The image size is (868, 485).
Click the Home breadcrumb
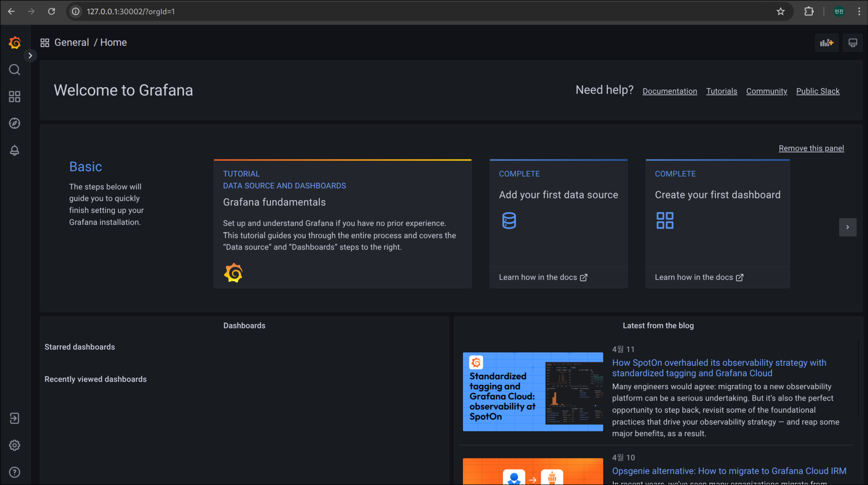114,42
